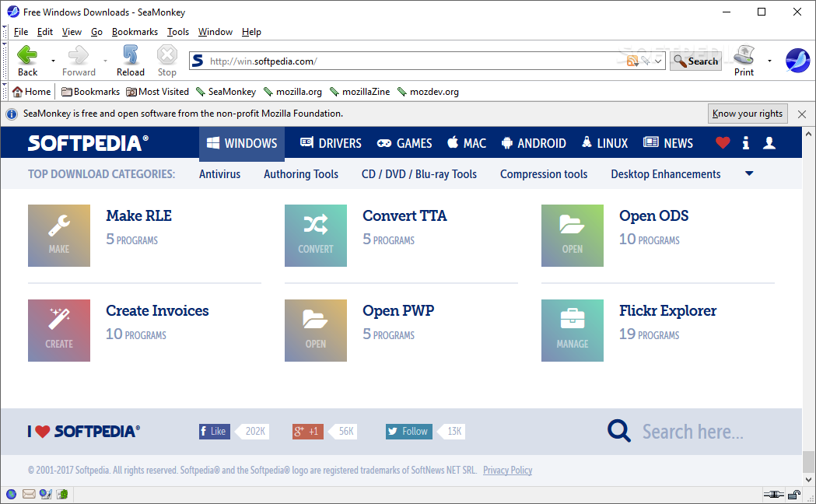Open the Create Invoices wand tile
This screenshot has width=816, height=504.
tap(59, 331)
